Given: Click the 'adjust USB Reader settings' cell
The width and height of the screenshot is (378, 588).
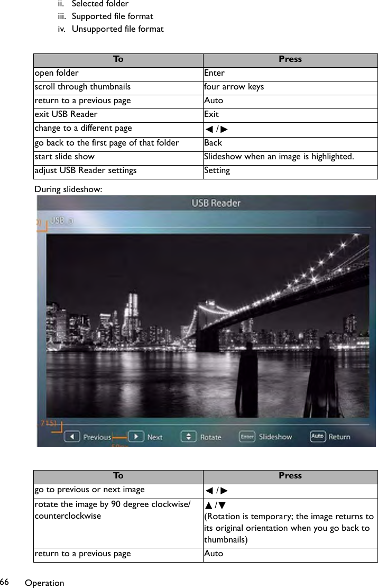Looking at the screenshot, I should click(x=118, y=172).
